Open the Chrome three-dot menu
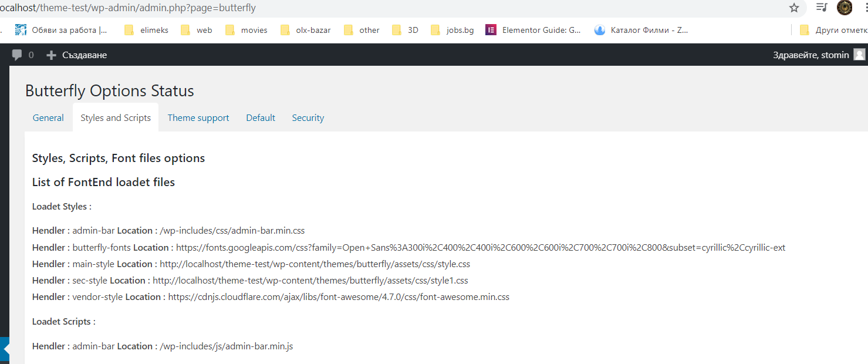The width and height of the screenshot is (868, 364). (866, 8)
